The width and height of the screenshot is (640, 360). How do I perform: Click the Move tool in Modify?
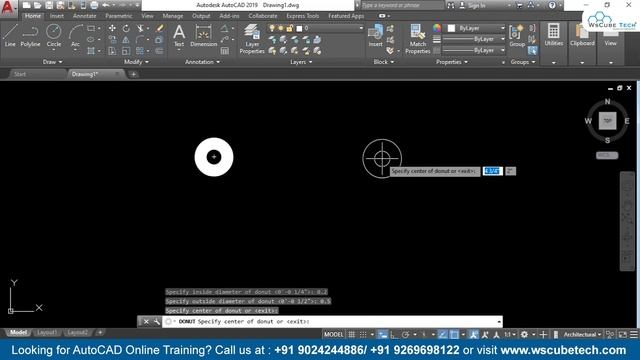[x=112, y=28]
